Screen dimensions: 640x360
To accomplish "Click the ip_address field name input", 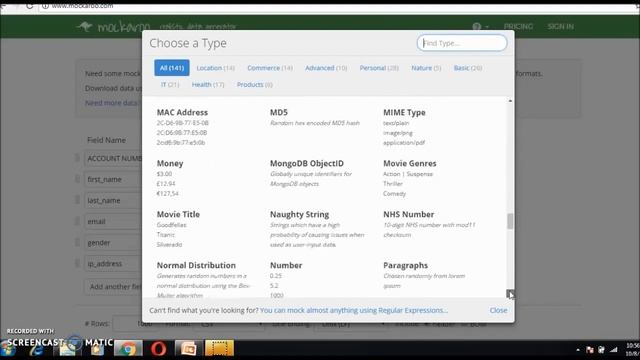I will [x=113, y=264].
